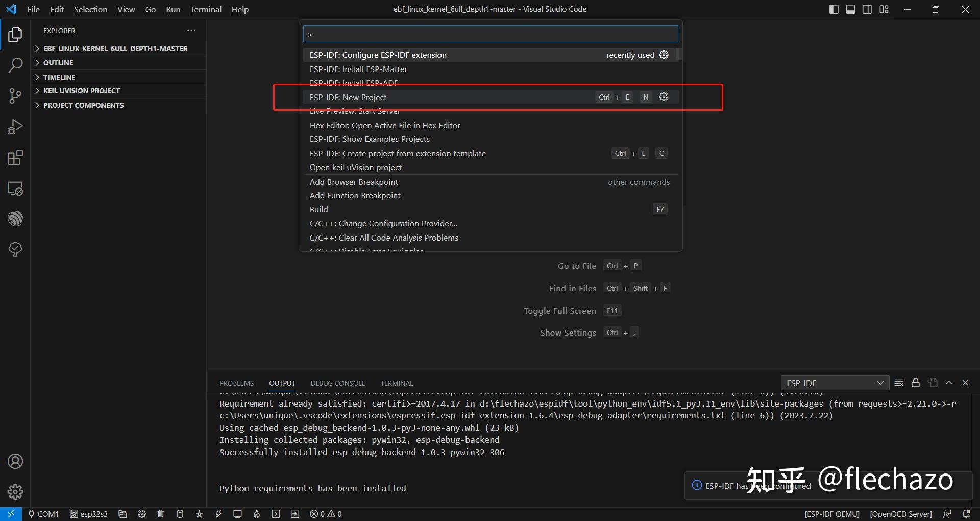The image size is (980, 521).
Task: Show errors and warnings count in status bar
Action: pos(326,514)
